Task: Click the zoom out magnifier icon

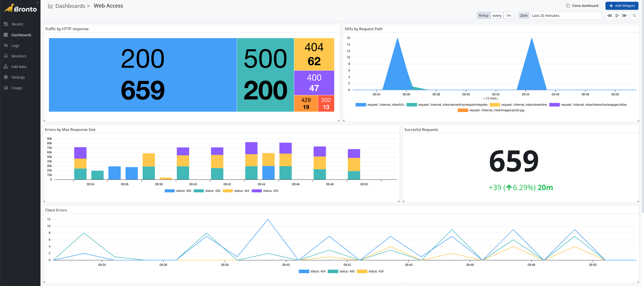Action: (634, 15)
